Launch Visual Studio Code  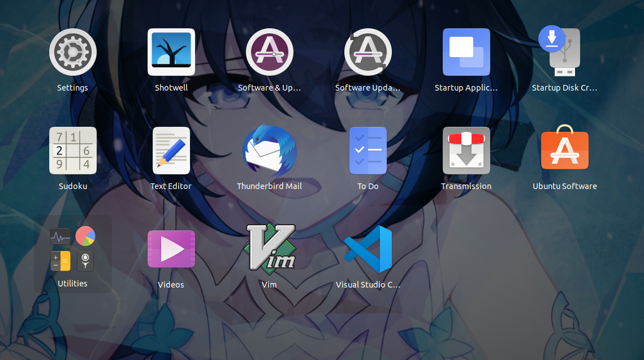tap(368, 248)
